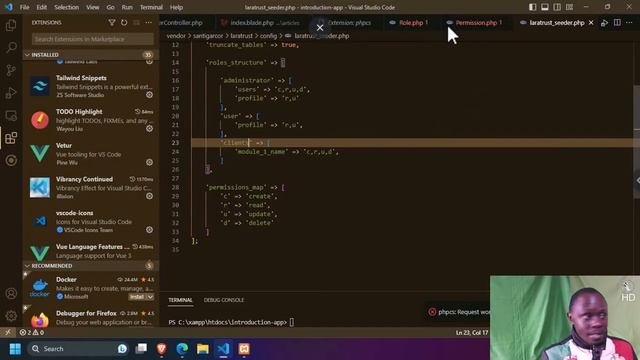Open Vetur extension manage gear

[x=149, y=162]
